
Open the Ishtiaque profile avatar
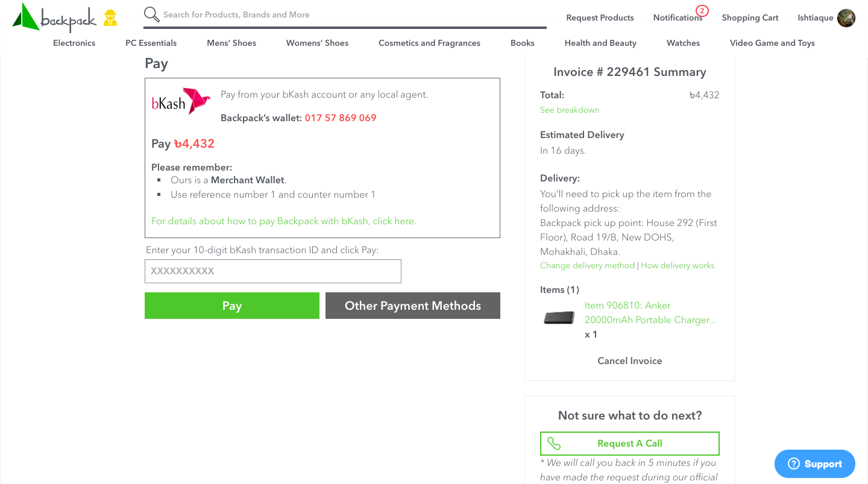846,18
